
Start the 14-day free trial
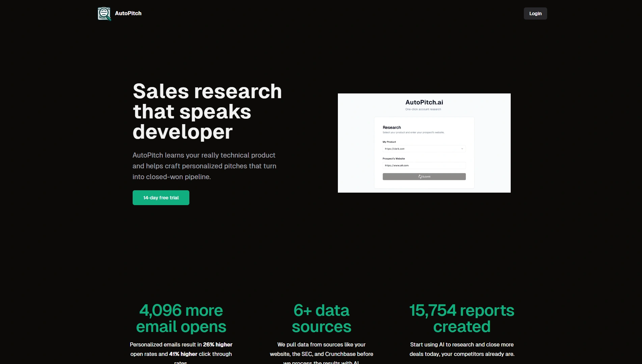pos(161,198)
